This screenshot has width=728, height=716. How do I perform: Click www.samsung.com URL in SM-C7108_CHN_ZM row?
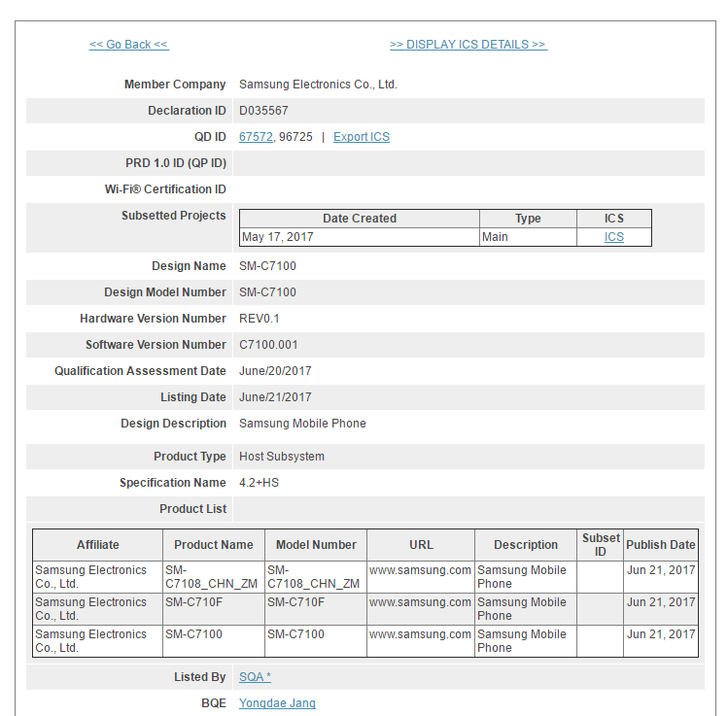[420, 570]
